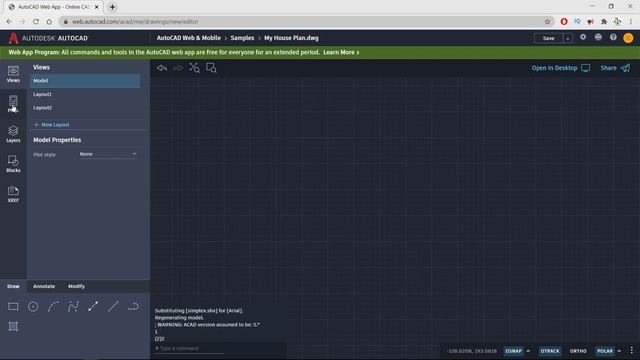Viewport: 640px width, 360px height.
Task: Click the Autodesk AutoCAD logo
Action: (x=48, y=38)
